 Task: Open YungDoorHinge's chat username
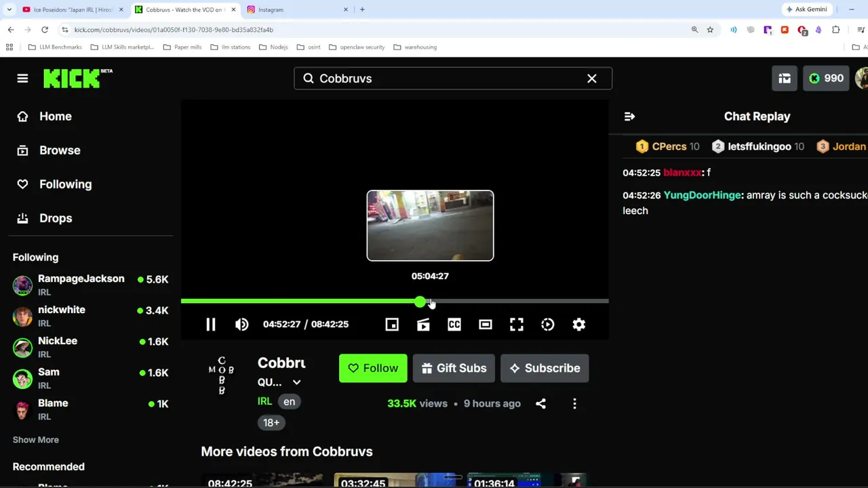point(702,195)
